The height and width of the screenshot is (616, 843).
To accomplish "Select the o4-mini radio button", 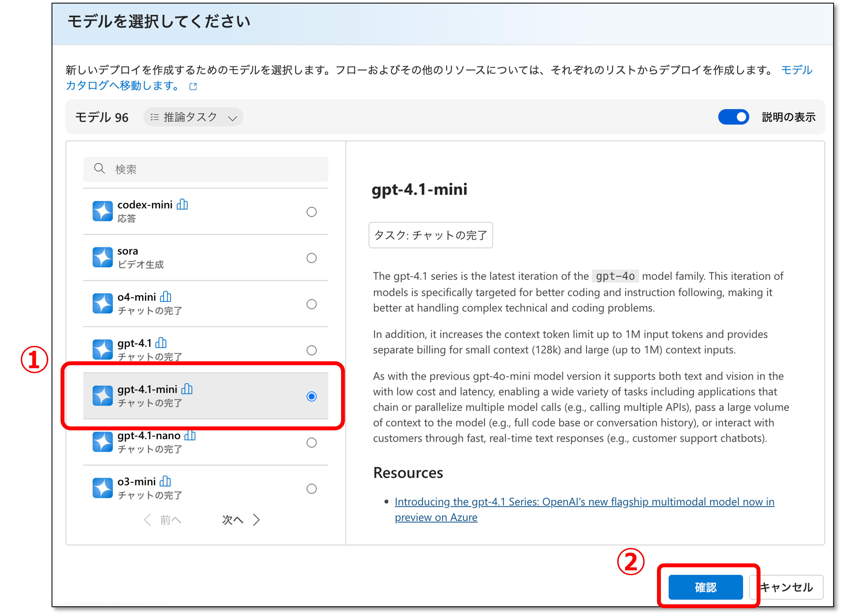I will coord(311,304).
